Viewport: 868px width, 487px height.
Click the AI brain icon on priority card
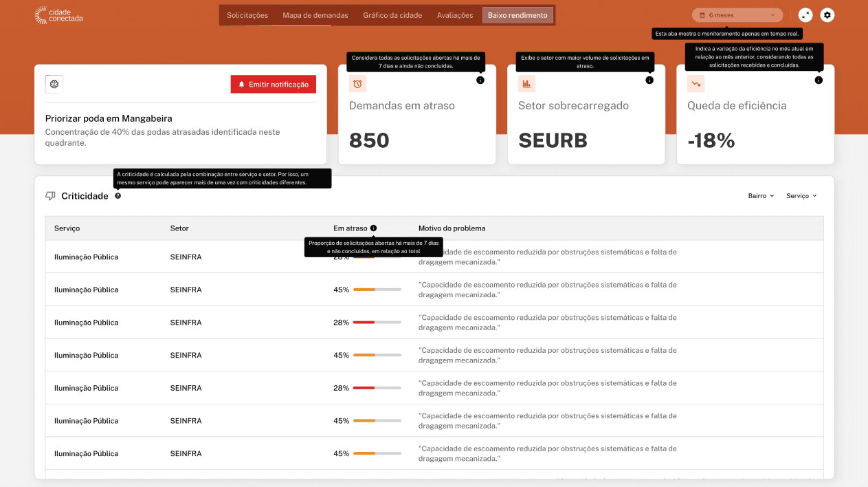(x=54, y=84)
